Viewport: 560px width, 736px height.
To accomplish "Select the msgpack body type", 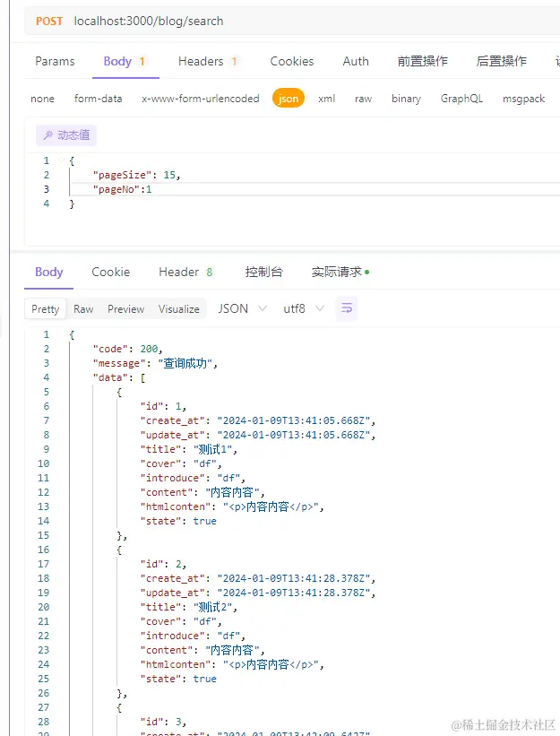I will coord(523,99).
